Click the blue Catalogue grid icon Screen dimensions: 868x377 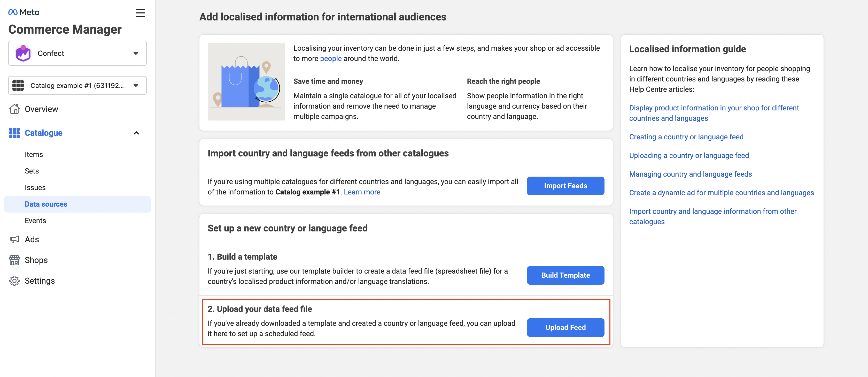(x=14, y=133)
